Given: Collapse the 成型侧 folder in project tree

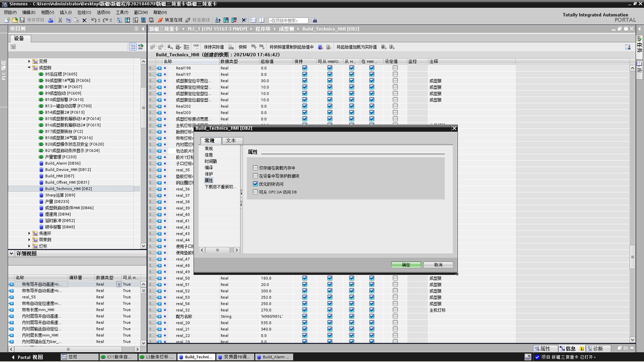Looking at the screenshot, I should point(30,68).
